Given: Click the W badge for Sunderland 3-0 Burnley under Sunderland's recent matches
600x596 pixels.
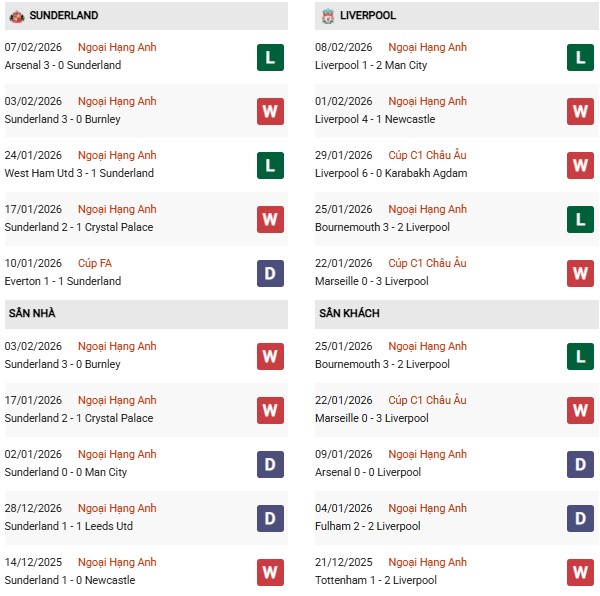Looking at the screenshot, I should coord(270,111).
